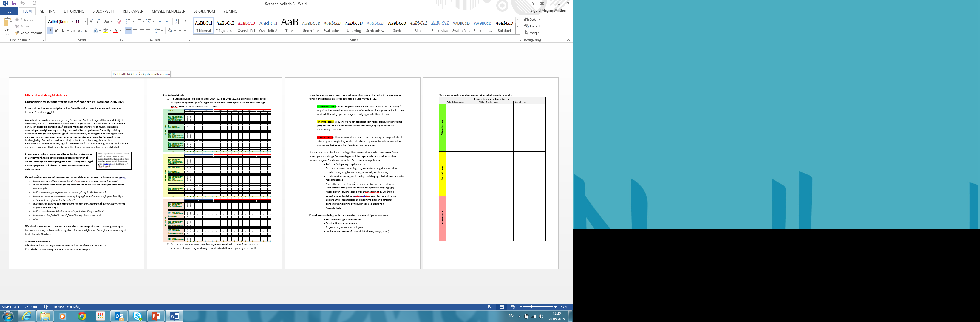
Task: Open line spacing dropdown
Action: [159, 31]
